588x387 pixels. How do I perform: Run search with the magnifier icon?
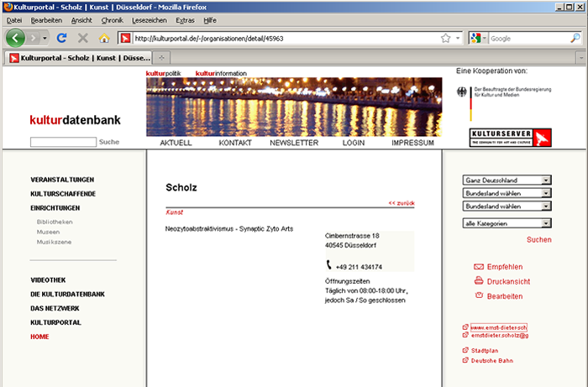575,39
